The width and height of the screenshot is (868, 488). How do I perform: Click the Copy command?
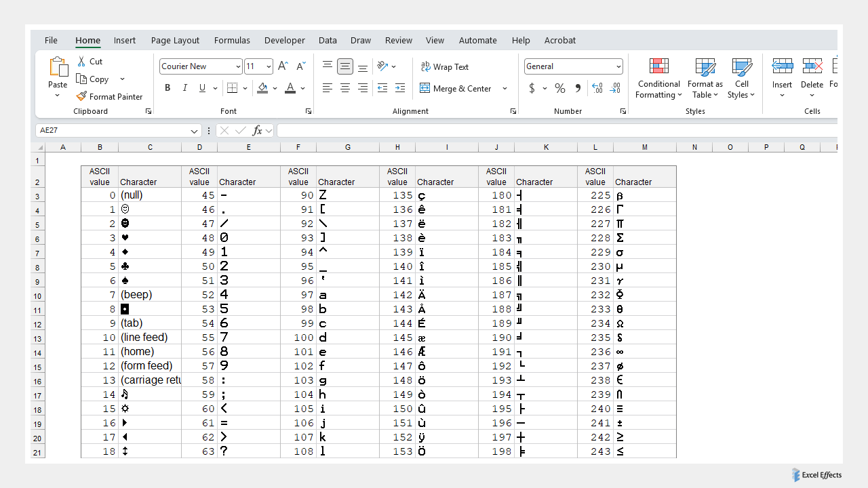(x=93, y=79)
